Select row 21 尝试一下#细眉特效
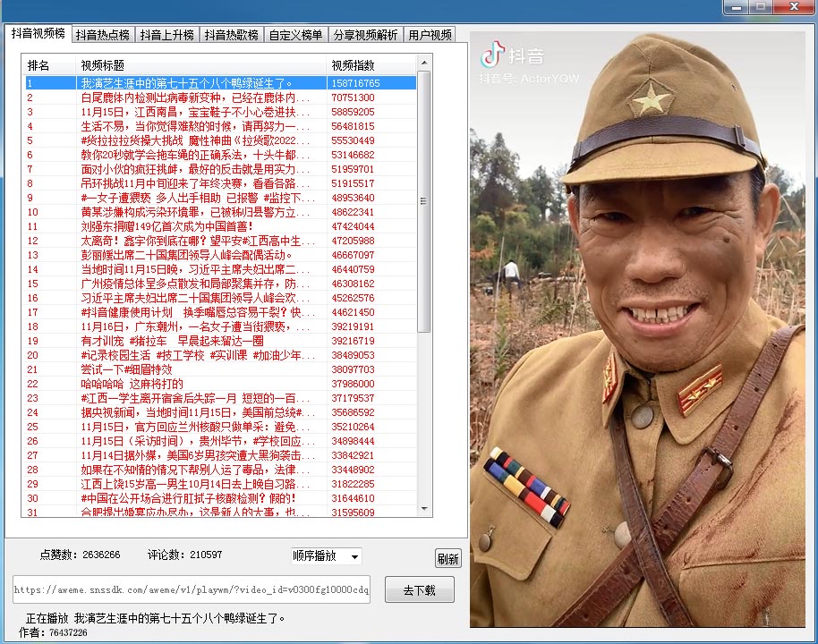The height and width of the screenshot is (644, 818). (221, 369)
